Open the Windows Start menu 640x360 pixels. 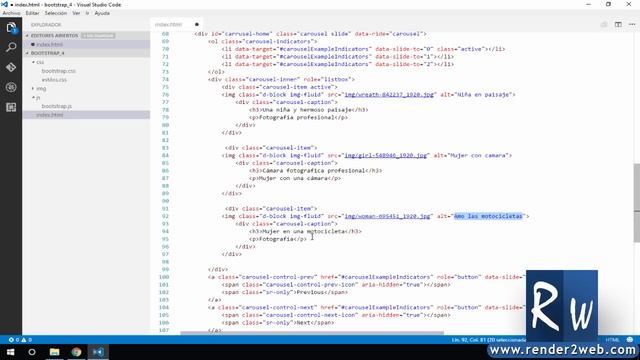(11, 352)
